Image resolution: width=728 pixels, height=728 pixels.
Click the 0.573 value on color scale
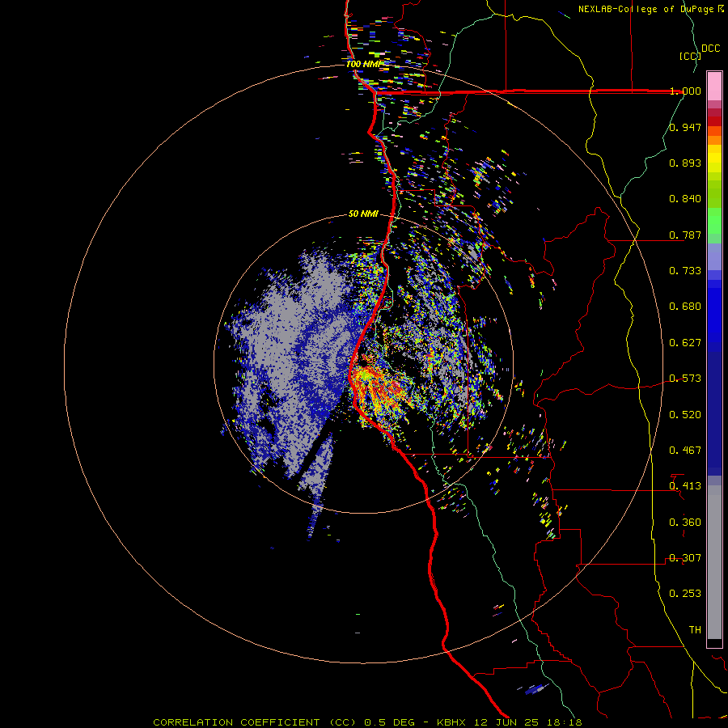pos(685,379)
